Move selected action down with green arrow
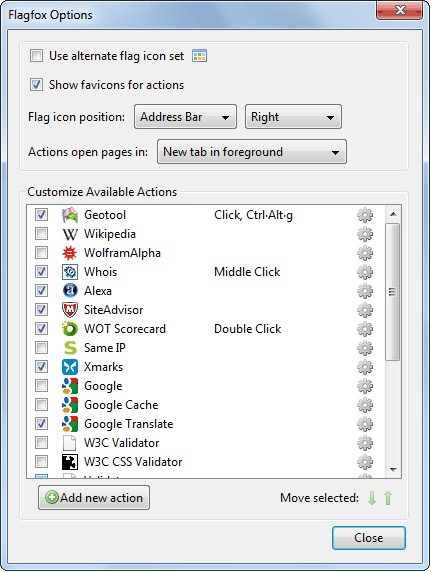Screen dimensions: 431x572 coord(372,498)
